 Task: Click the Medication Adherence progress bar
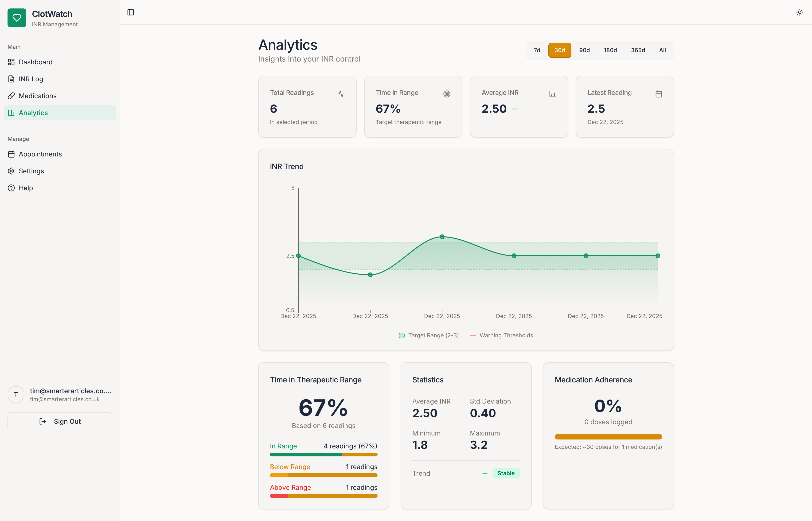[608, 436]
